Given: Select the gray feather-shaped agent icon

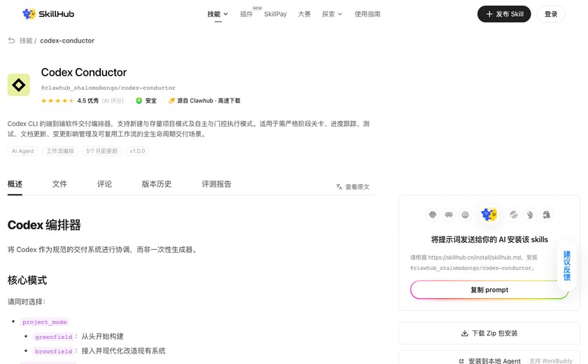Looking at the screenshot, I should click(530, 215).
